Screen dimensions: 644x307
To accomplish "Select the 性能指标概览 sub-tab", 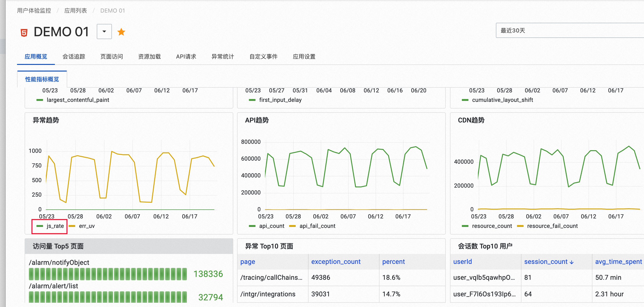I will (42, 79).
